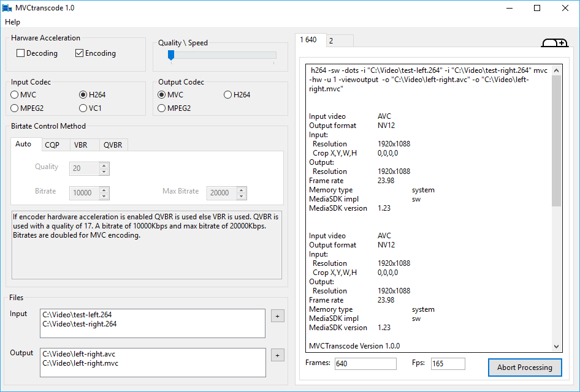Decrease the Max Bitrate with down arrow
Screen dimensions: 580x392
pyautogui.click(x=242, y=196)
